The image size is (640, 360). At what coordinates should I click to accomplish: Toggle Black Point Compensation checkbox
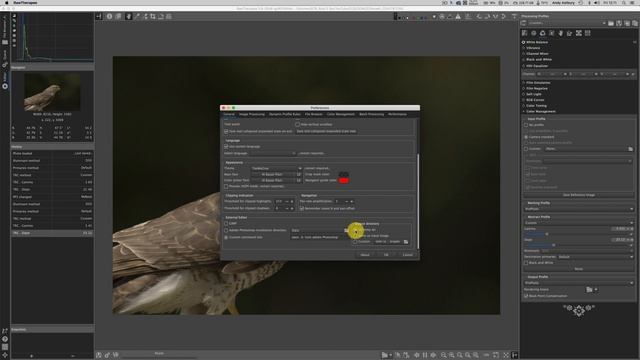coord(526,296)
